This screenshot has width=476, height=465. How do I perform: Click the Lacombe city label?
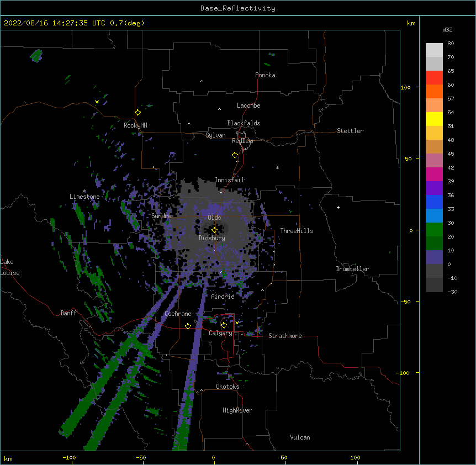(248, 105)
